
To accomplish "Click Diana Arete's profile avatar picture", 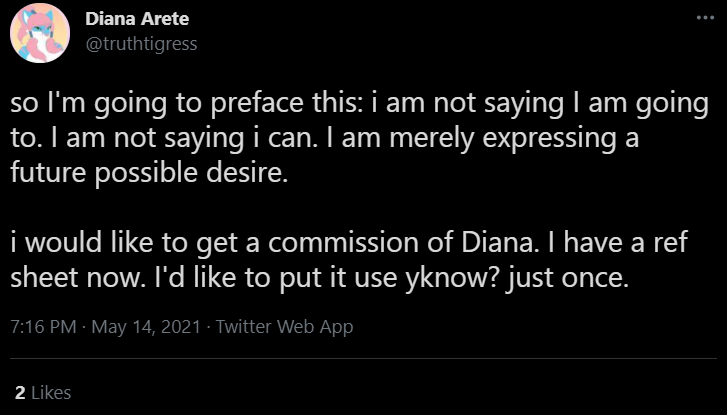I will tap(40, 33).
